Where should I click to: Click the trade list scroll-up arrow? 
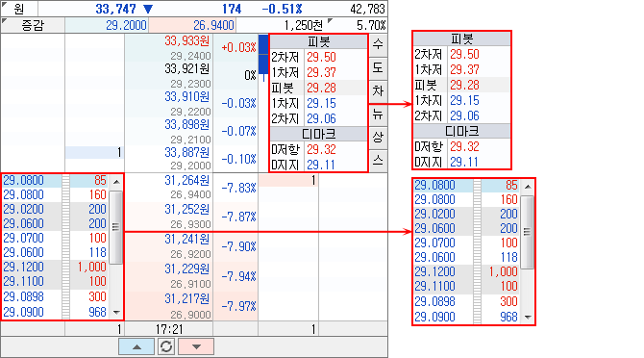(116, 182)
